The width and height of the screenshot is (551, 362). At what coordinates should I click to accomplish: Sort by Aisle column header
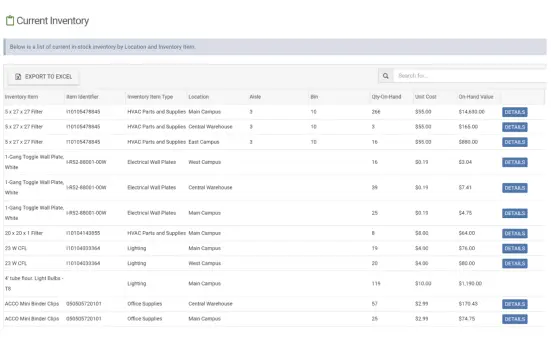pos(255,97)
